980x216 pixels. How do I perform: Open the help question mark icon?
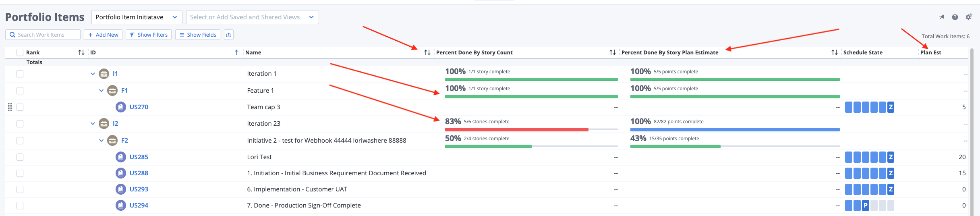pos(955,17)
